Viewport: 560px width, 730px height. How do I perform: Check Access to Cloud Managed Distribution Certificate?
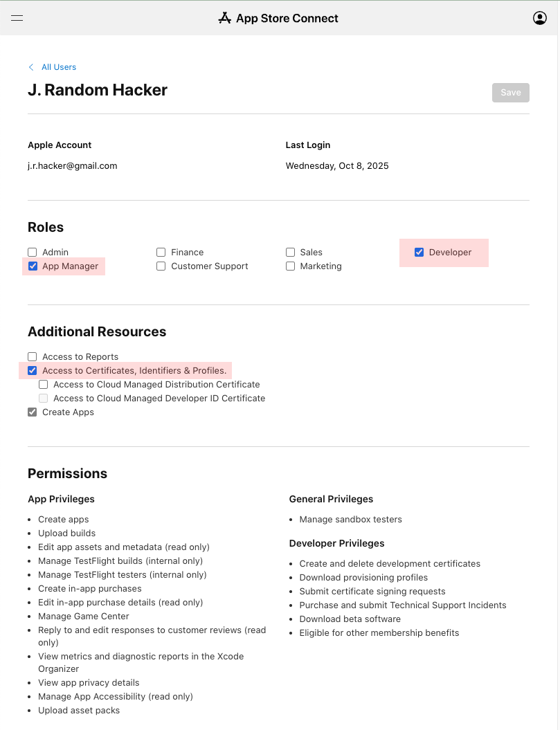(x=44, y=385)
